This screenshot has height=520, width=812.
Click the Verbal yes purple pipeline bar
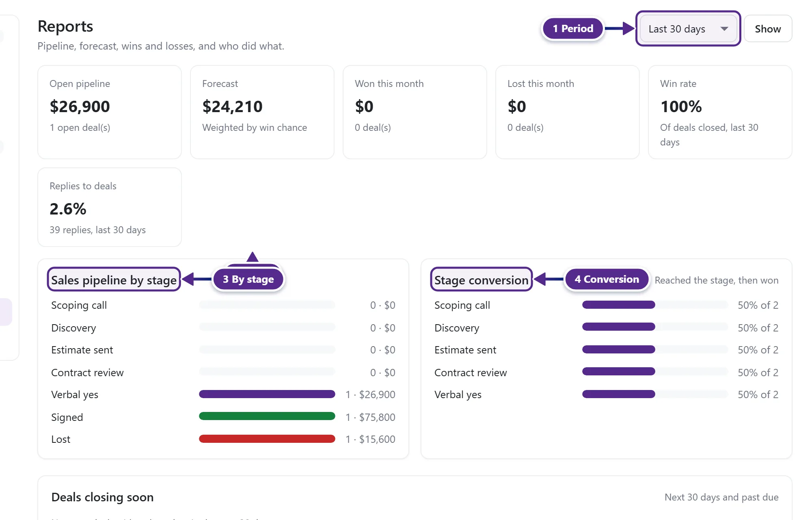(x=267, y=394)
